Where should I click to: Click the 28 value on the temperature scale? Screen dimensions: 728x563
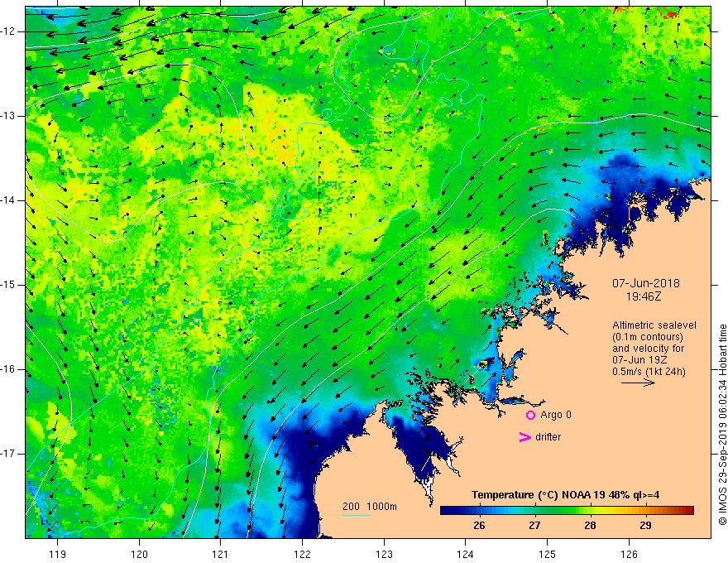click(590, 526)
